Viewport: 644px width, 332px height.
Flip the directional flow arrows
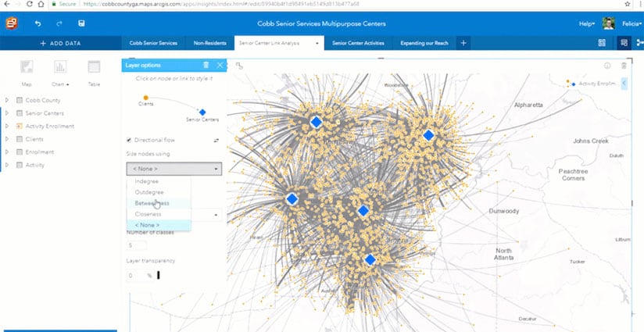click(216, 141)
